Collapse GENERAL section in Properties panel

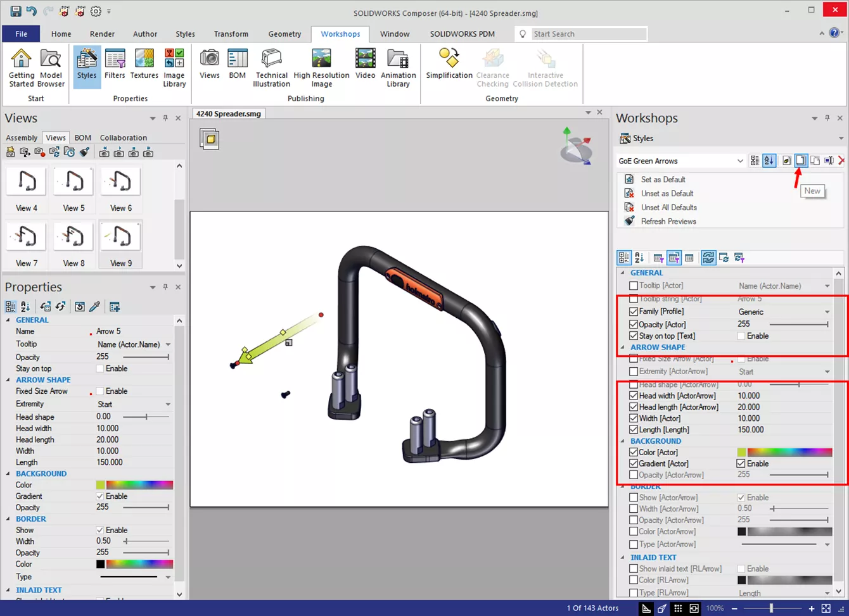8,320
